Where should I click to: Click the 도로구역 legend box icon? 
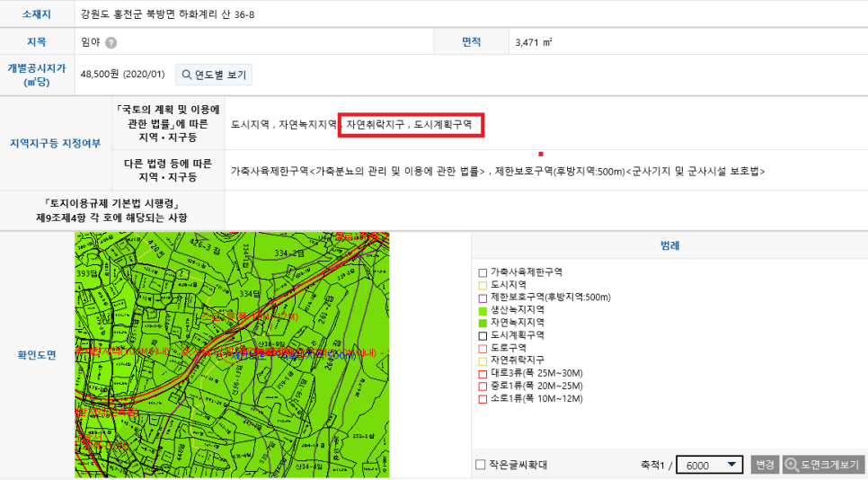pyautogui.click(x=483, y=347)
